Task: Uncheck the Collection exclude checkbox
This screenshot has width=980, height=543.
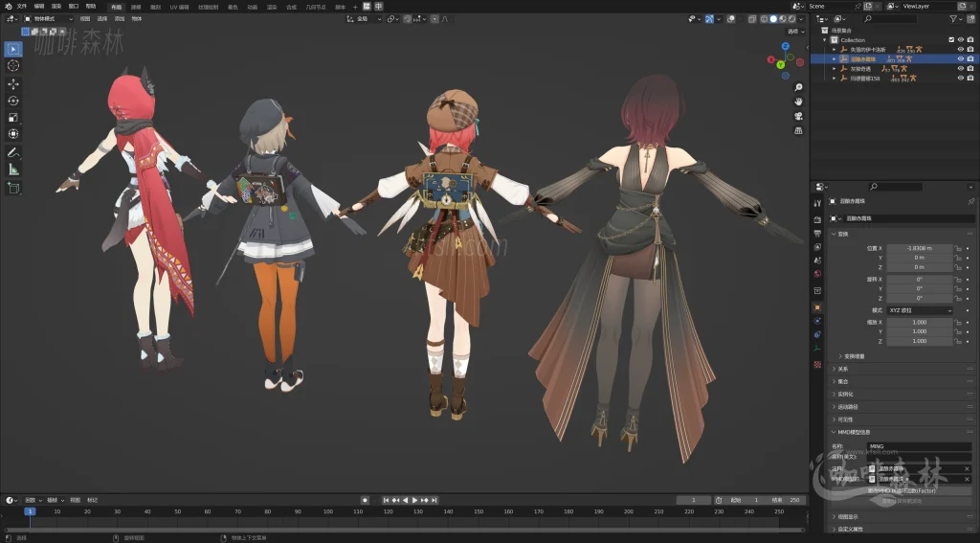Action: click(x=950, y=40)
